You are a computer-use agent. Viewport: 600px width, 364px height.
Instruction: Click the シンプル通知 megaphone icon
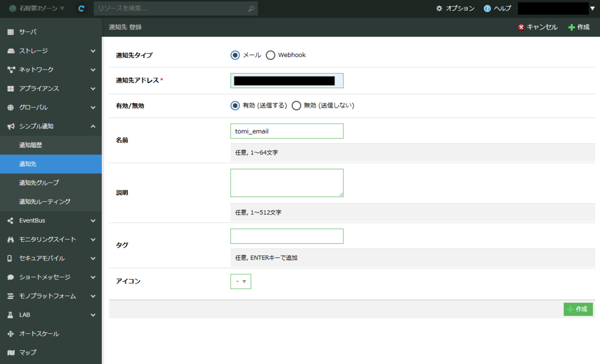point(10,126)
